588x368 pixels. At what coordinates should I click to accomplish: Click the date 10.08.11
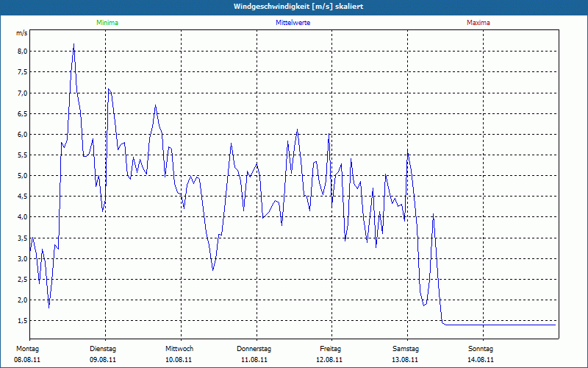(x=179, y=360)
